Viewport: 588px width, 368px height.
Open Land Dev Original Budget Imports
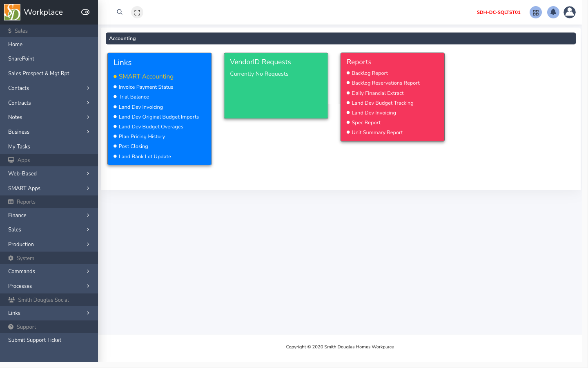[x=158, y=117]
